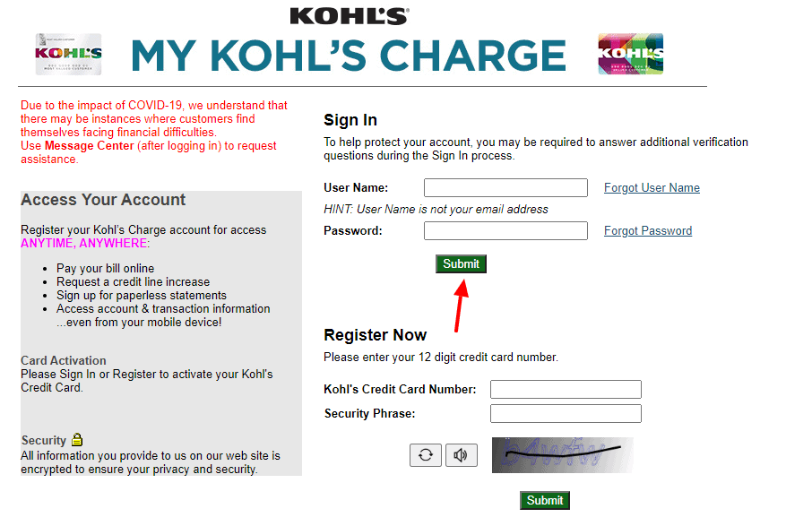Viewport: 812px width, 526px height.
Task: Open the Forgot Password link
Action: click(648, 230)
